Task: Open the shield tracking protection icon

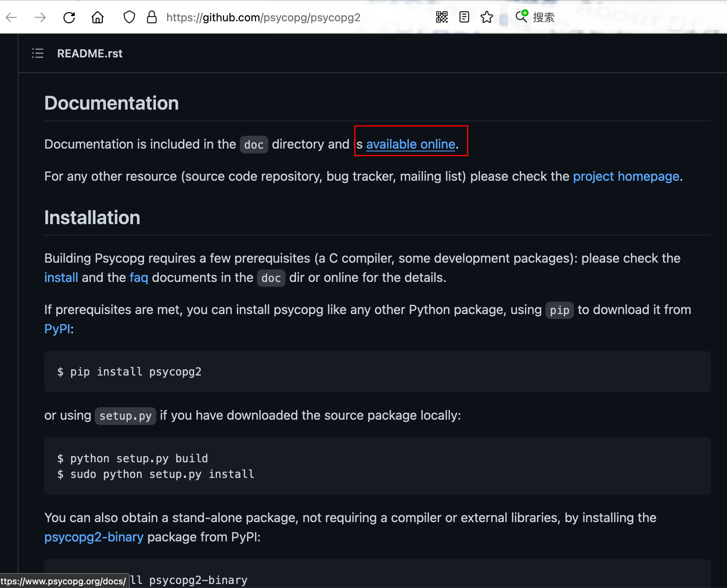Action: [129, 17]
